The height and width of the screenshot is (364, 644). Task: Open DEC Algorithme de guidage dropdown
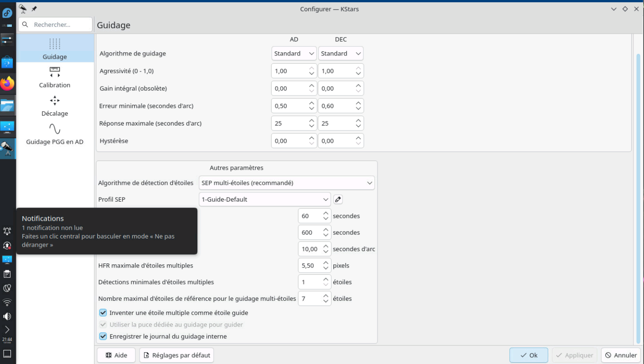tap(341, 54)
